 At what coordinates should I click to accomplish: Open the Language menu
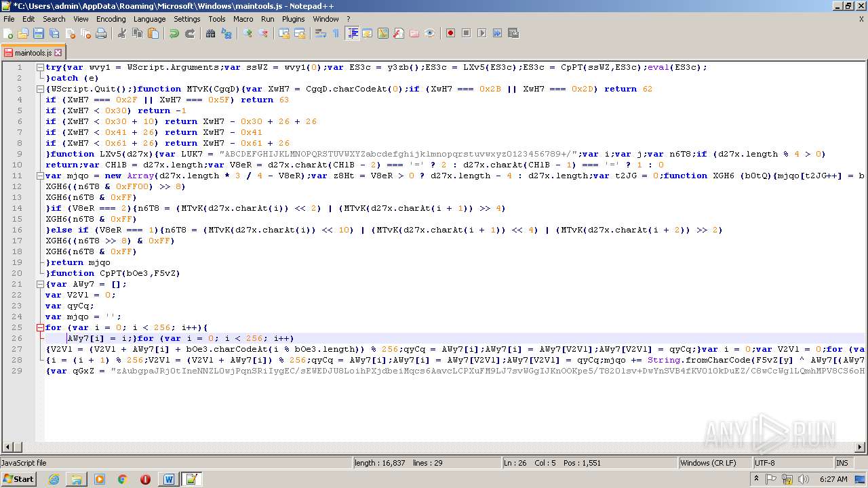pos(149,19)
